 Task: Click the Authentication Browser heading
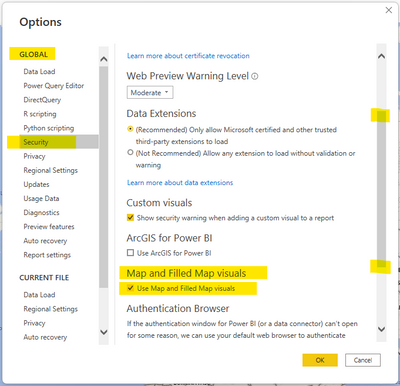(x=178, y=308)
